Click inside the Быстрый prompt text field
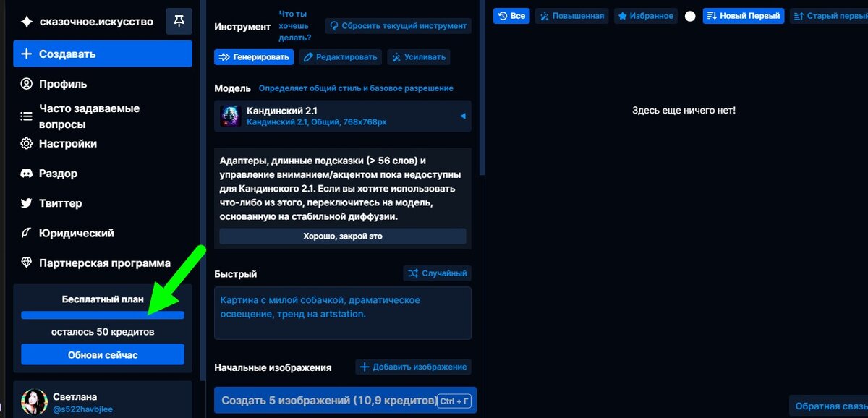This screenshot has width=868, height=418. click(x=343, y=312)
